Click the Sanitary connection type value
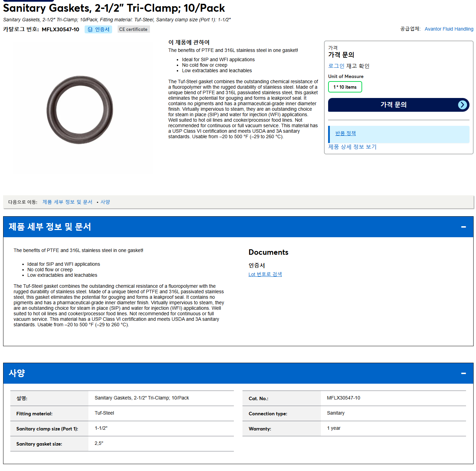This screenshot has width=476, height=471. (336, 413)
